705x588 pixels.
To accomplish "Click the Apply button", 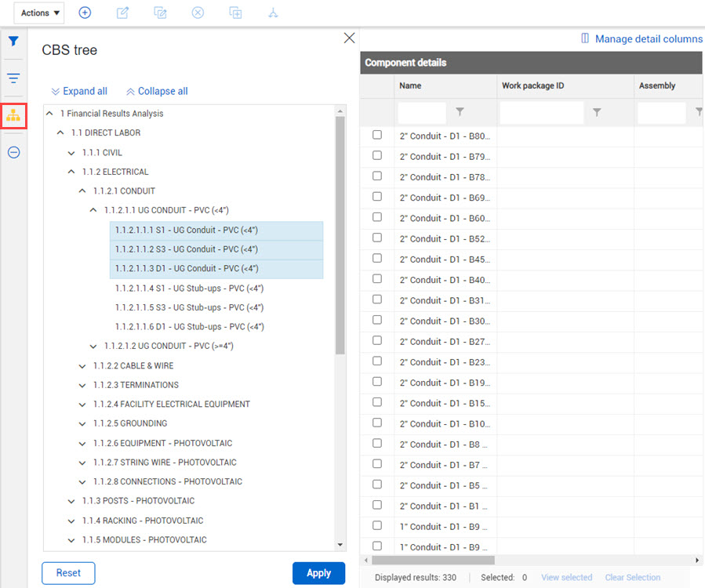I will coord(318,573).
